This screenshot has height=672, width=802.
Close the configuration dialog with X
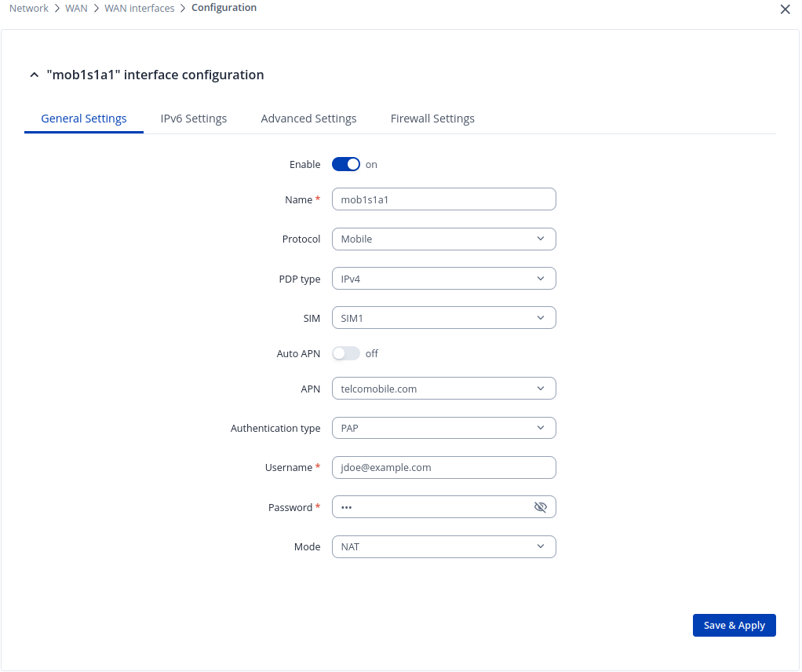click(785, 9)
